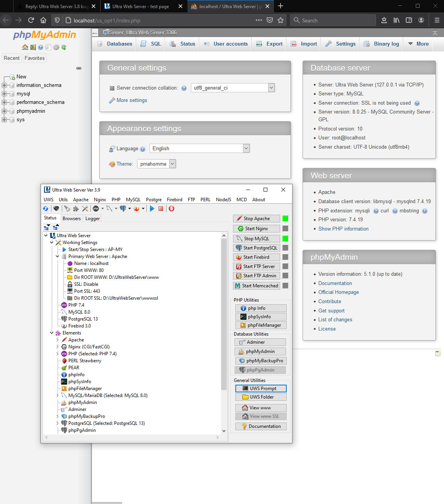Click the Firebird icon in UWS toolbar
The image size is (444, 504).
pyautogui.click(x=136, y=209)
